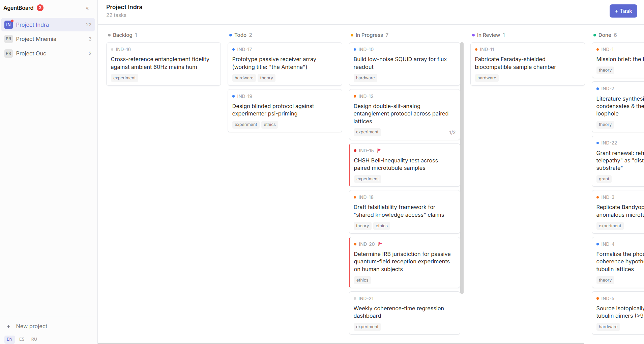This screenshot has width=644, height=344.
Task: Click the theory tag on IND-17
Action: [266, 78]
